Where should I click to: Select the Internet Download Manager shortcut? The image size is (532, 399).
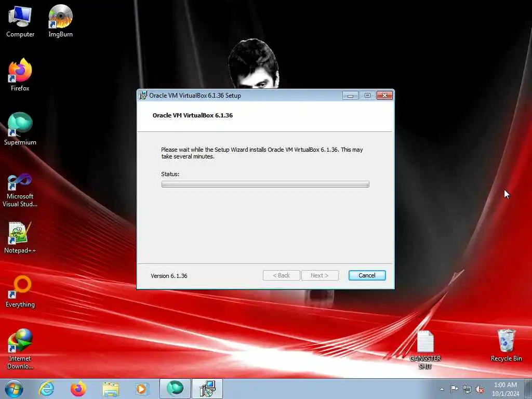pos(20,349)
